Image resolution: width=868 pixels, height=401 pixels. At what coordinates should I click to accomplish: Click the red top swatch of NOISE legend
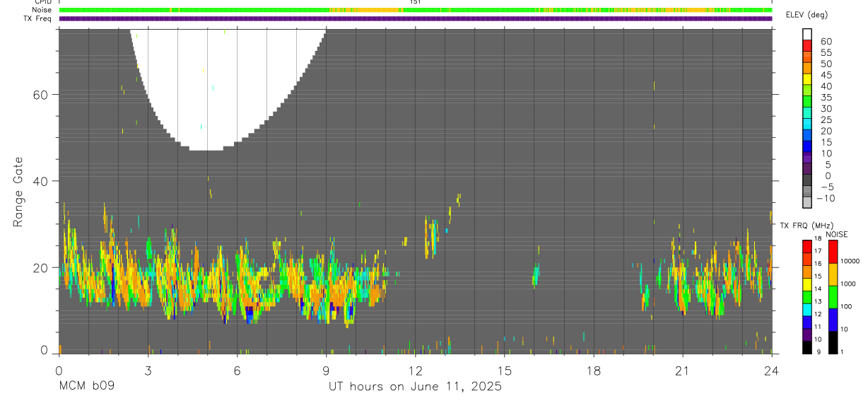[x=833, y=250]
